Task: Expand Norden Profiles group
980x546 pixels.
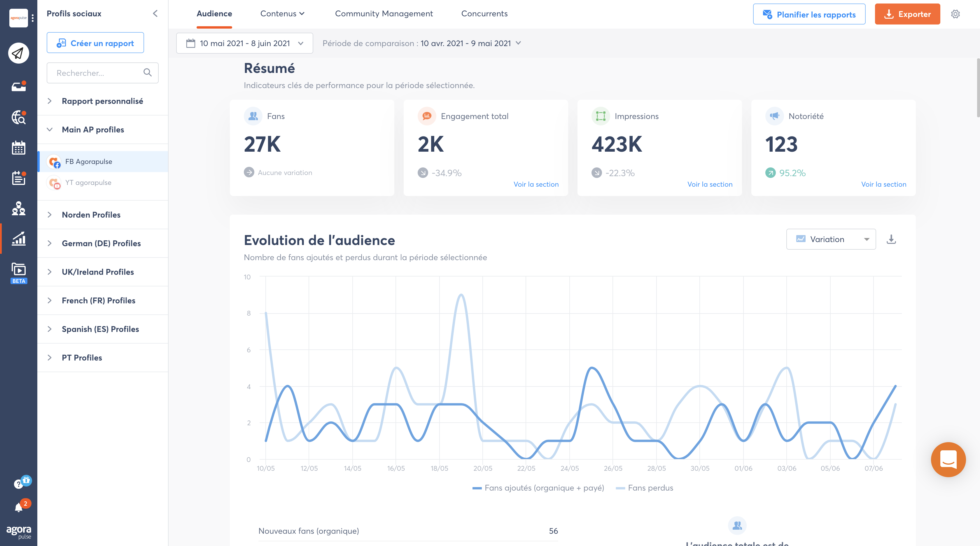Action: click(103, 215)
